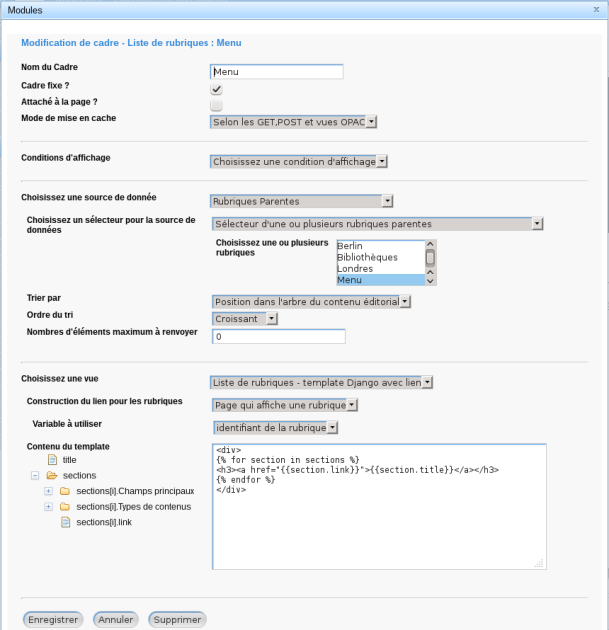Click the rubriques list scrollbar thumb

(x=430, y=258)
